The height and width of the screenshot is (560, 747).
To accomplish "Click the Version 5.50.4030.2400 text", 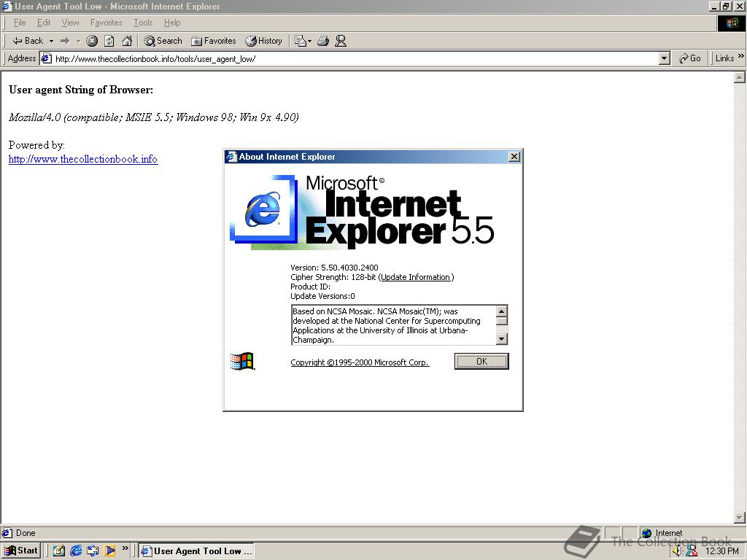I will click(x=334, y=268).
